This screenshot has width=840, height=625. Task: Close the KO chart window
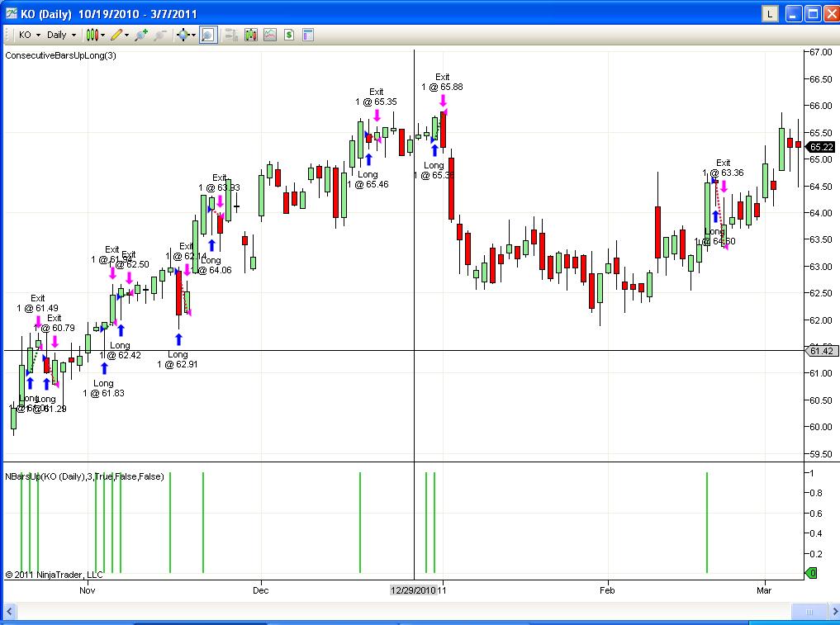click(x=832, y=14)
